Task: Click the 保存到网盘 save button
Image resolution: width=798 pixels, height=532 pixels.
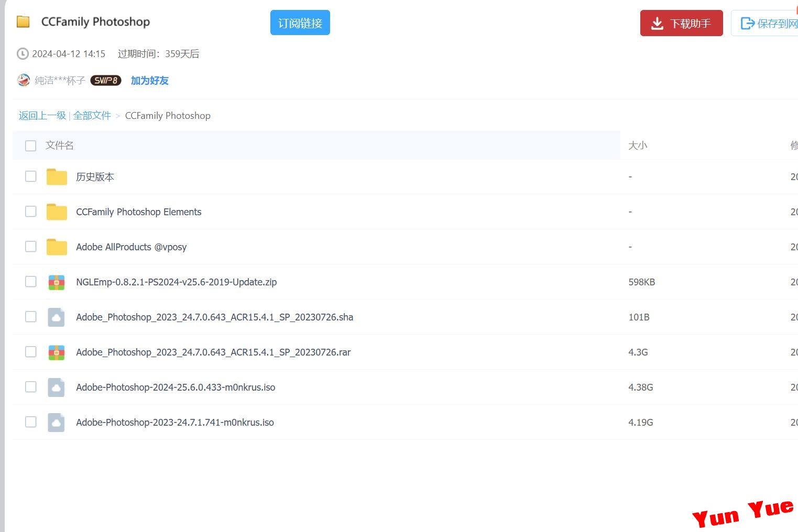Action: click(765, 23)
